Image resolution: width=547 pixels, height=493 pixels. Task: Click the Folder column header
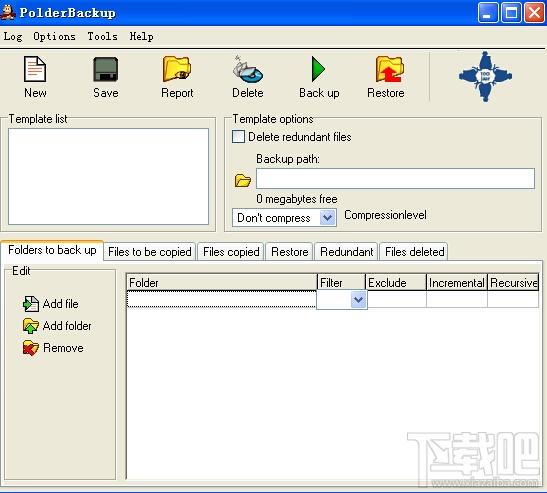[x=222, y=283]
